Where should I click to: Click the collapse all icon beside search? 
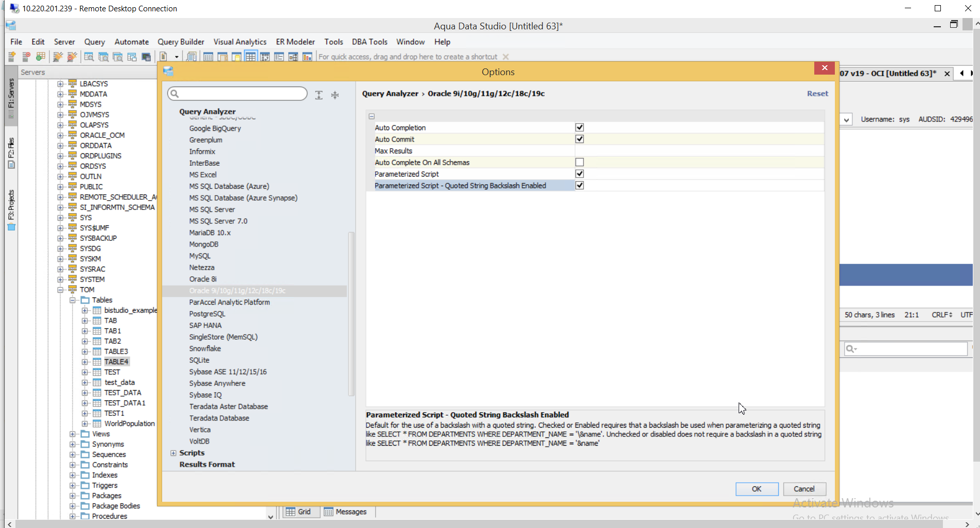(x=335, y=95)
